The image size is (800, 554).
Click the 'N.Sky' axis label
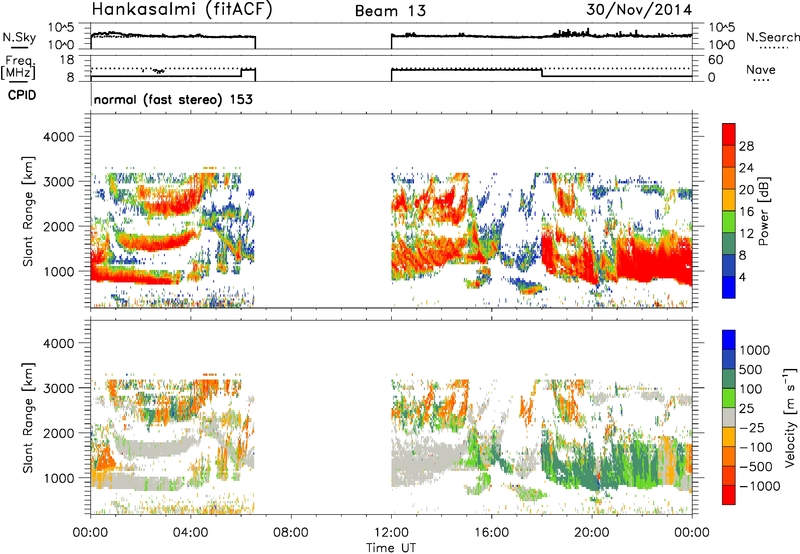(19, 37)
